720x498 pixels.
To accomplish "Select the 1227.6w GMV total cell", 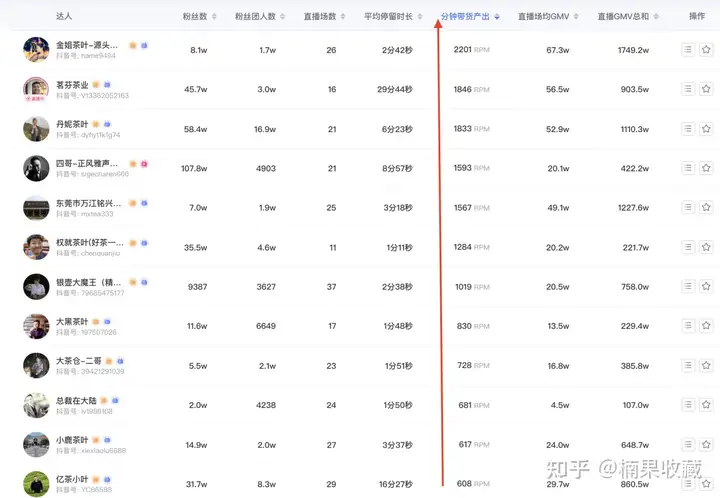I will coord(633,208).
